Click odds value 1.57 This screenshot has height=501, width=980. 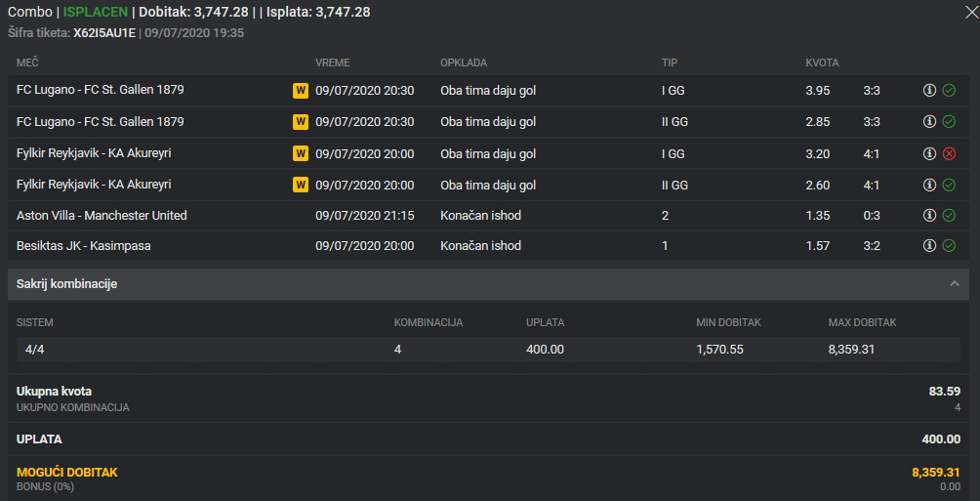(x=818, y=246)
